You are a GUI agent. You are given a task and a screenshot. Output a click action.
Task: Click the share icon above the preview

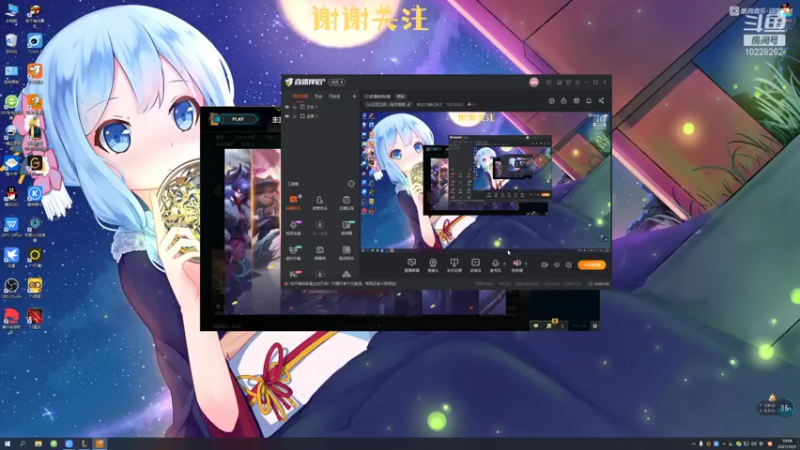(601, 101)
